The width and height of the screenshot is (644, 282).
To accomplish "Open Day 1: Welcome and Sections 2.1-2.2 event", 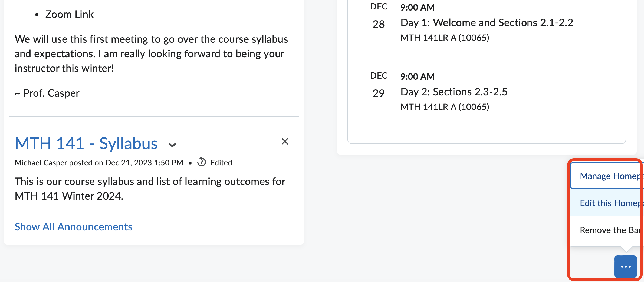I will click(x=487, y=23).
